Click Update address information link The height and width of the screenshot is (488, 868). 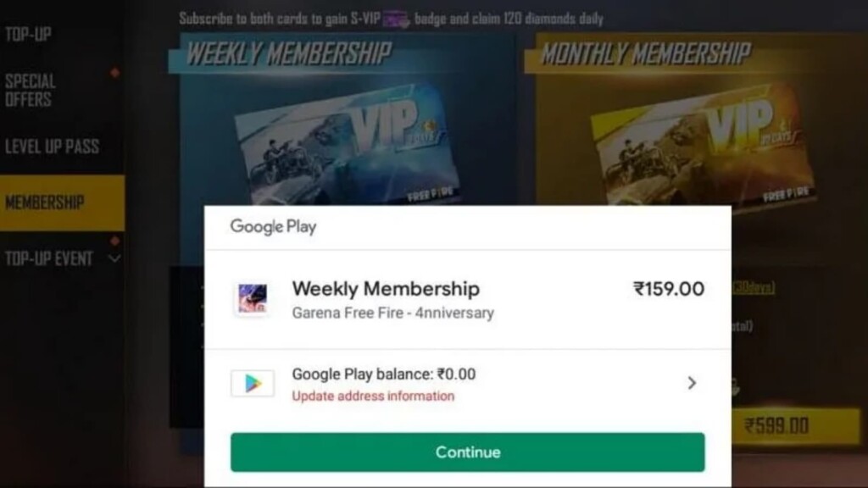point(373,396)
